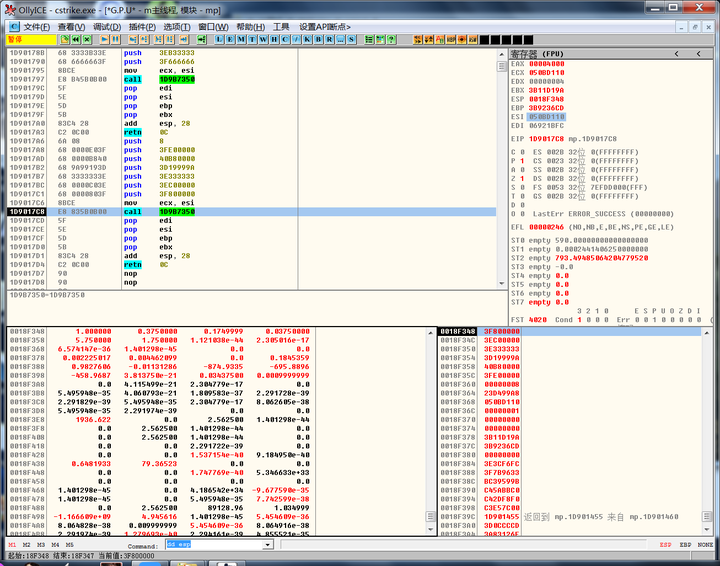Open the 调试(D) debug menu
Viewport: 720px width, 566px height.
click(x=106, y=26)
